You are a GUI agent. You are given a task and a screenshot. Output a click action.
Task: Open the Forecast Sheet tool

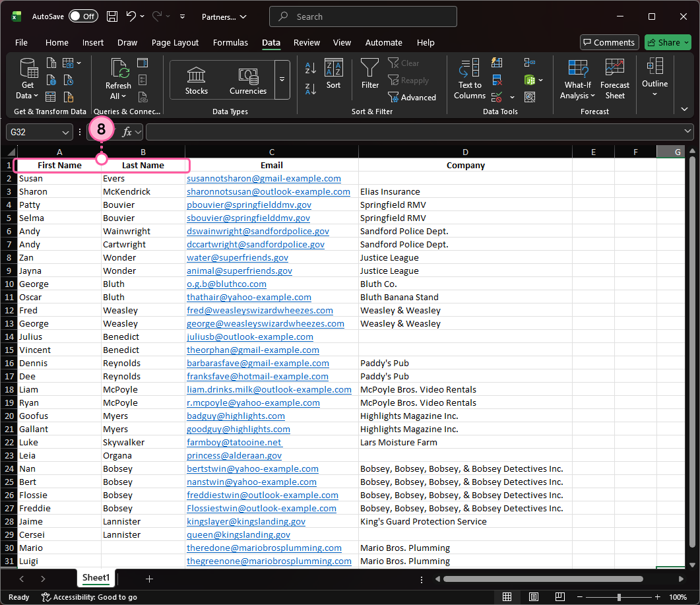[x=614, y=78]
